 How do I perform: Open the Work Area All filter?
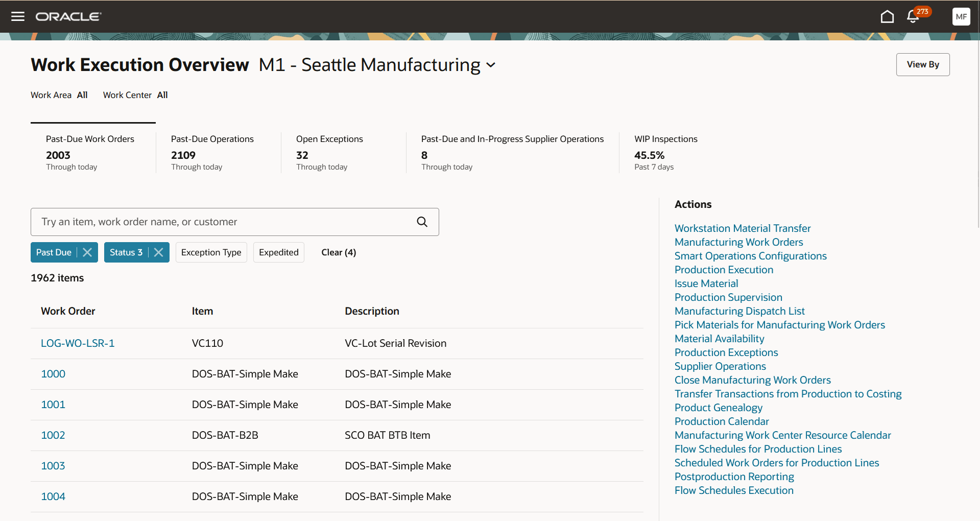pyautogui.click(x=59, y=95)
